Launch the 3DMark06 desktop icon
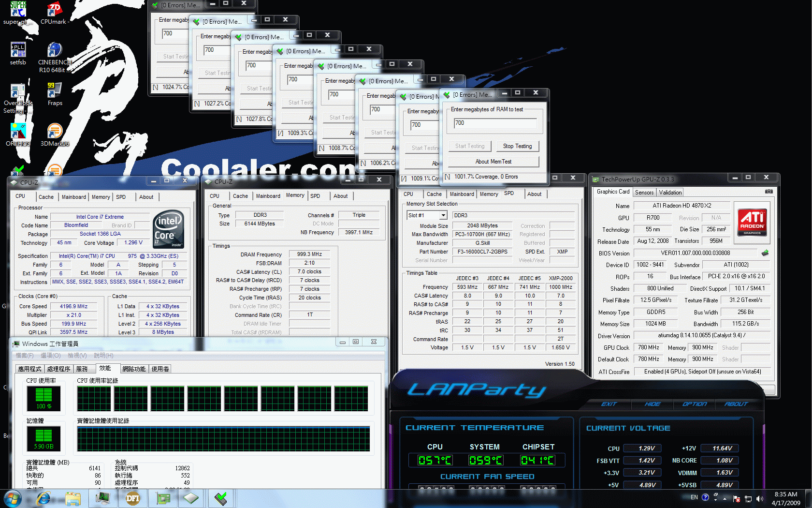 click(x=55, y=134)
